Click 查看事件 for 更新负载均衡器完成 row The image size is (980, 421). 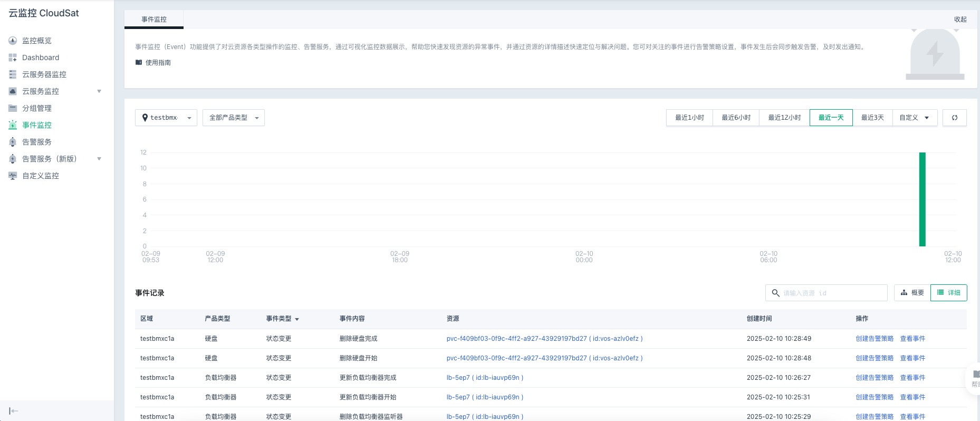[912, 378]
